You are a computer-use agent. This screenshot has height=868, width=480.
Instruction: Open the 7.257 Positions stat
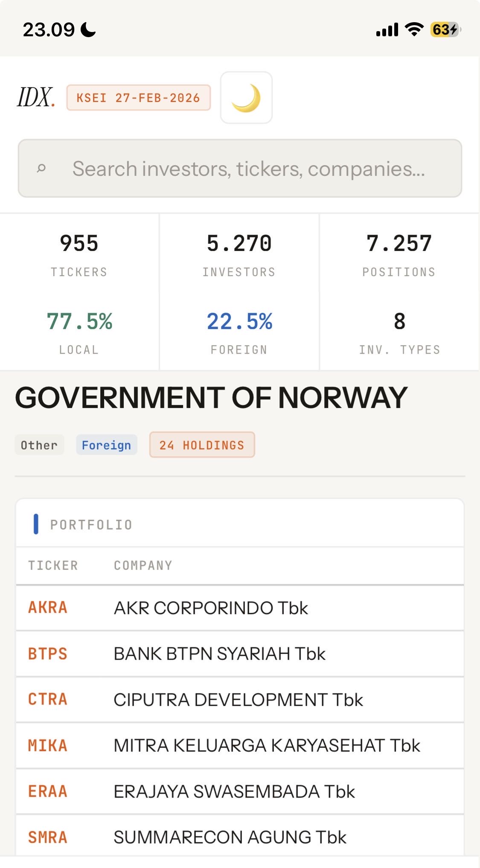coord(399,253)
